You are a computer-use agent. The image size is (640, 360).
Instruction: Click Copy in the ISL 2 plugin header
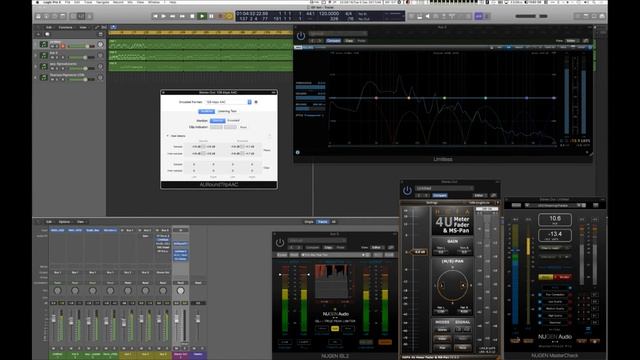pos(328,247)
